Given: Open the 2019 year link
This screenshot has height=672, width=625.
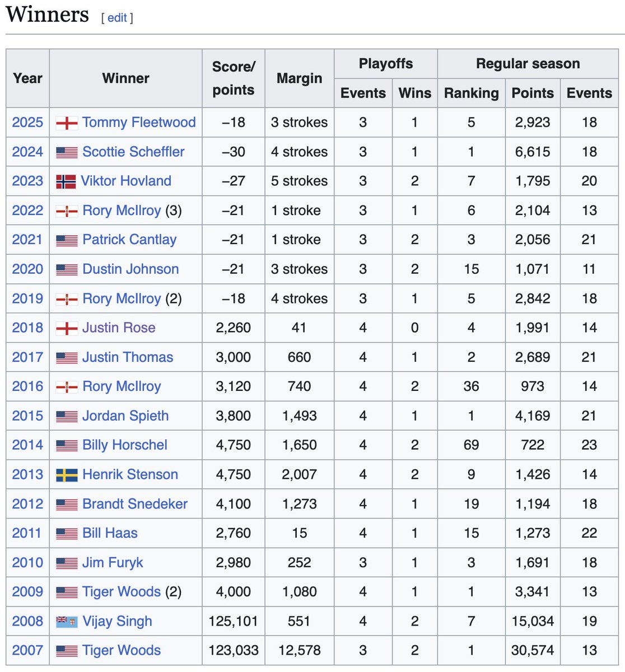Looking at the screenshot, I should [27, 298].
